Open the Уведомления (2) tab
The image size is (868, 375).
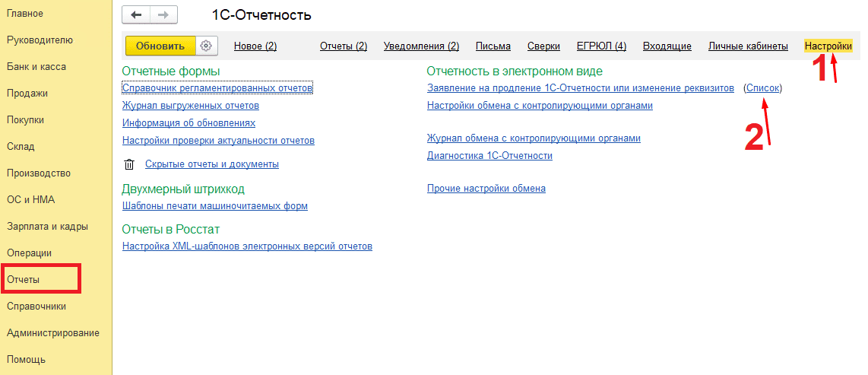click(421, 46)
